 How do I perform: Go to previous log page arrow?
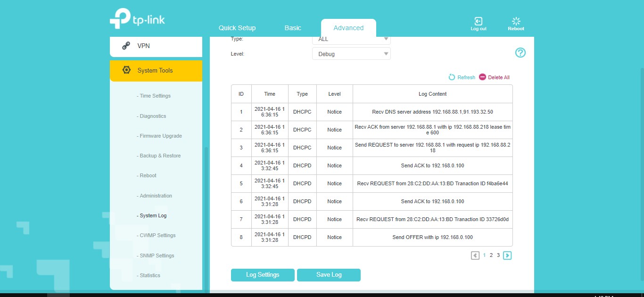475,256
